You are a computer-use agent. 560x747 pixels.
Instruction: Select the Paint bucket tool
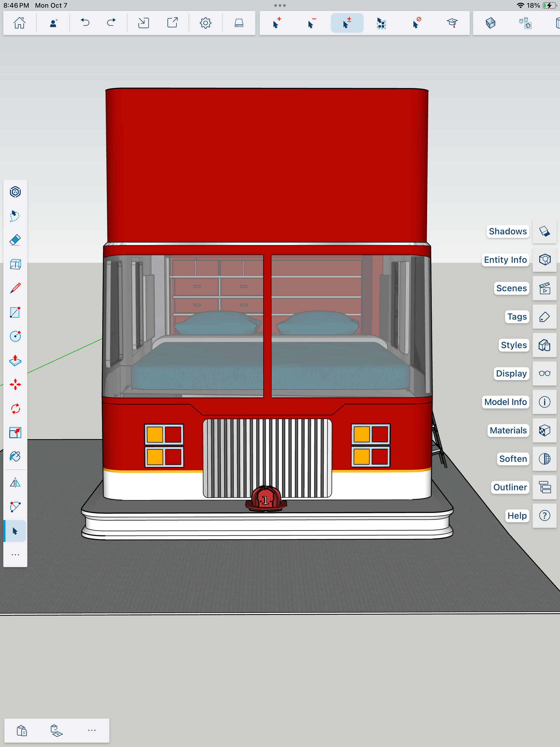point(15,456)
